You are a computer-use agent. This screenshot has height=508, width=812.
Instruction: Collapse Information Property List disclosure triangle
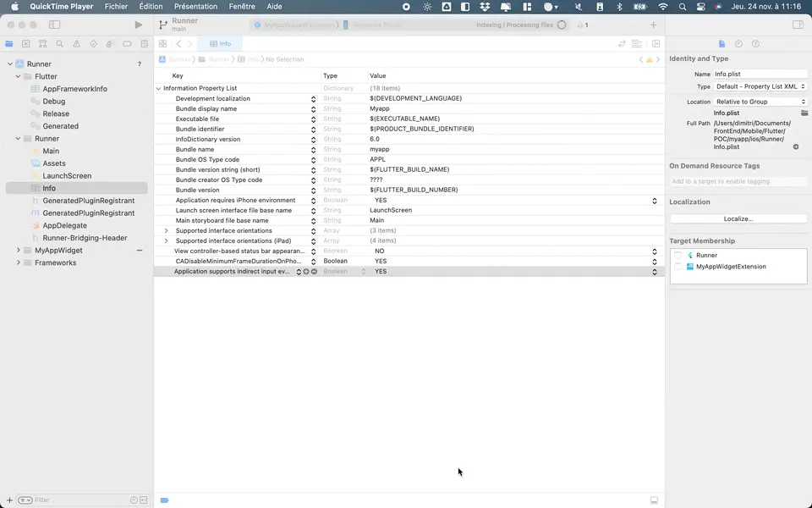(x=158, y=89)
